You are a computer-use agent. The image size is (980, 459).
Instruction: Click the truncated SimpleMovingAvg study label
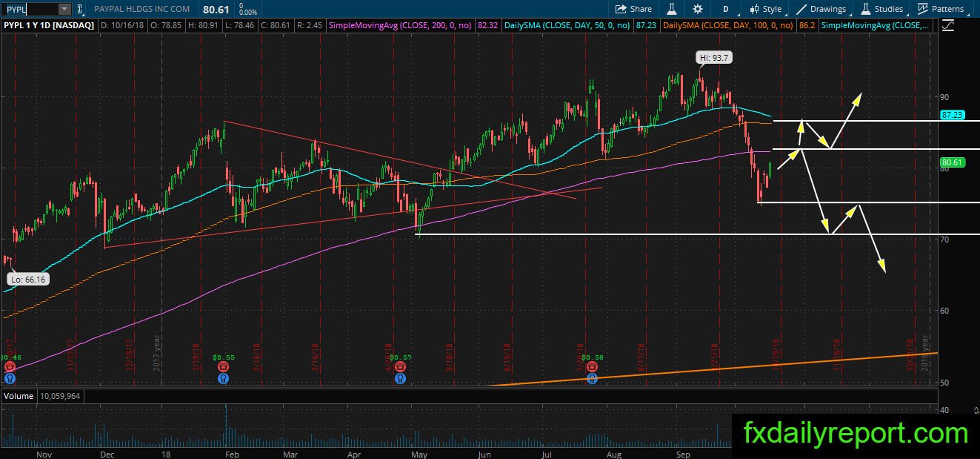[873, 26]
